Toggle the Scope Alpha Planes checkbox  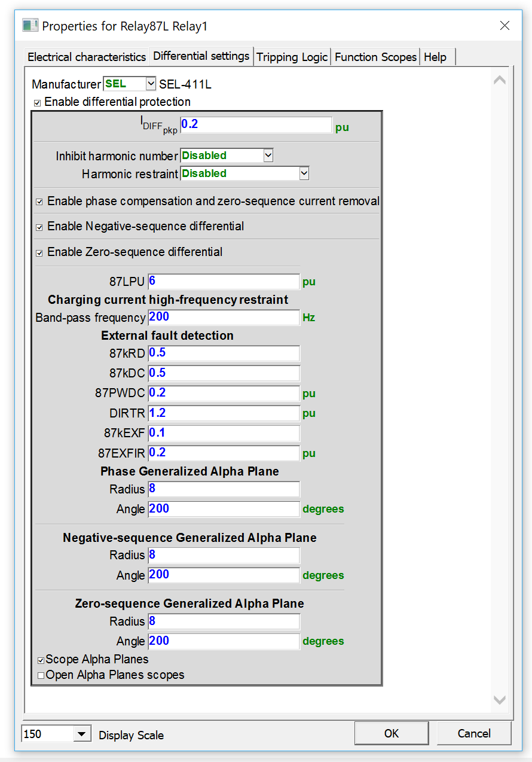click(41, 660)
